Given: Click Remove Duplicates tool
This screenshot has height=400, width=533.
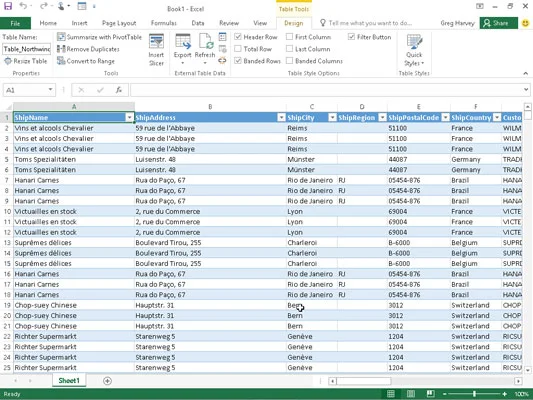Looking at the screenshot, I should (x=88, y=49).
